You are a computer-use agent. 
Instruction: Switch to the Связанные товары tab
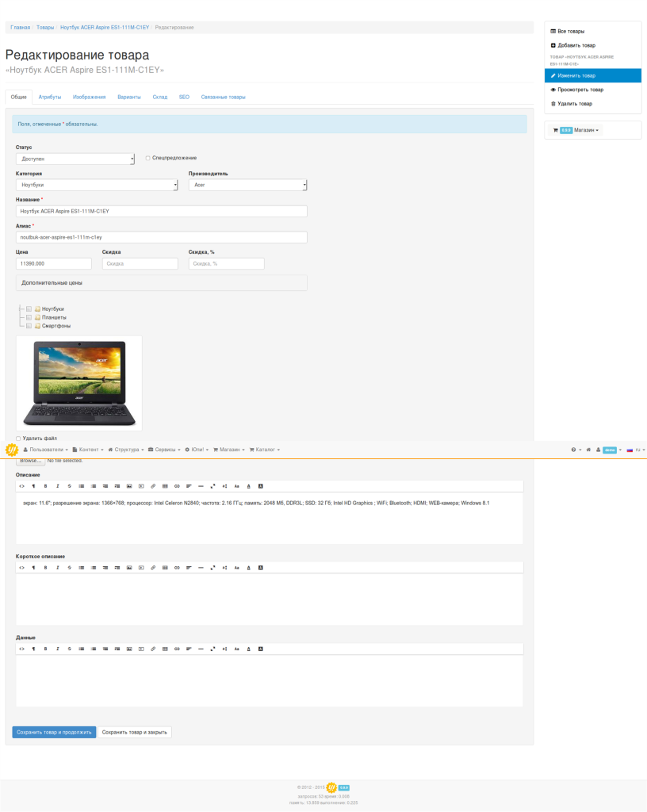pos(223,97)
